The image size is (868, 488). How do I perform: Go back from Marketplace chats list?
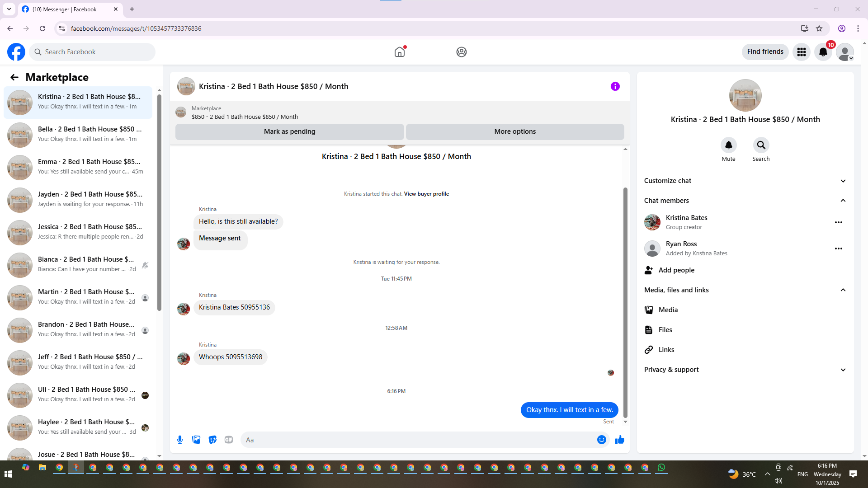14,77
